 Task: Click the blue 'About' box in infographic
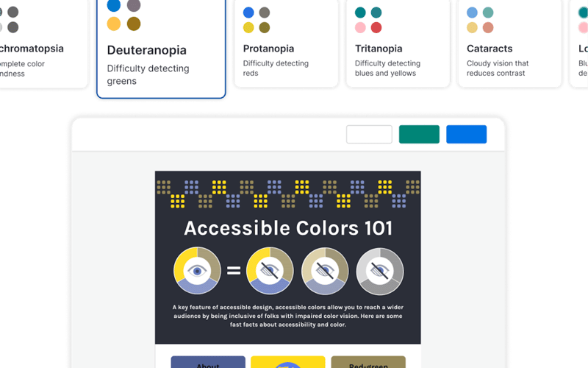(208, 362)
